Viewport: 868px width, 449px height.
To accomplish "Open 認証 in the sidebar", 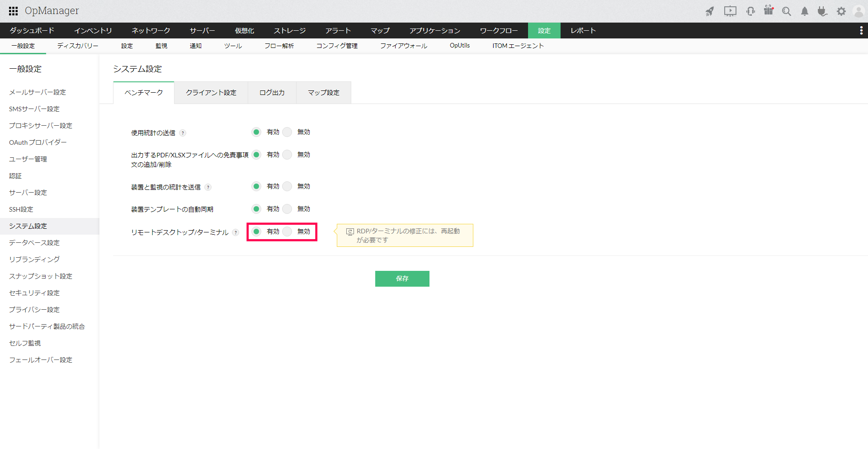I will (x=15, y=176).
